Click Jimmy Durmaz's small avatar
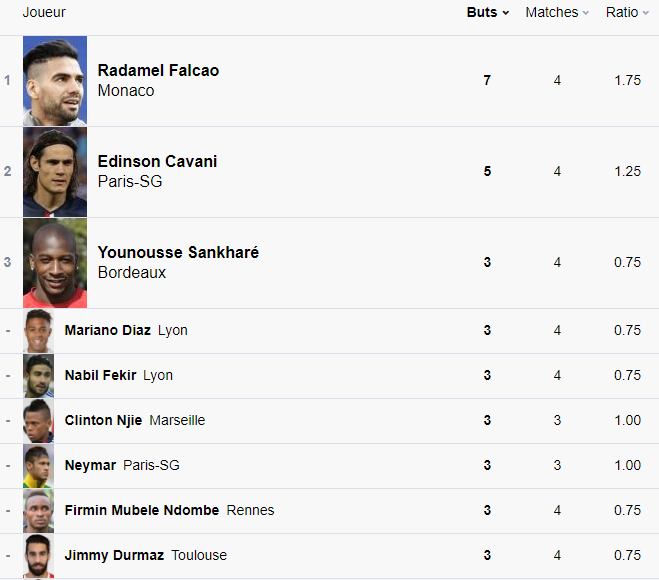The width and height of the screenshot is (659, 580). (x=39, y=556)
